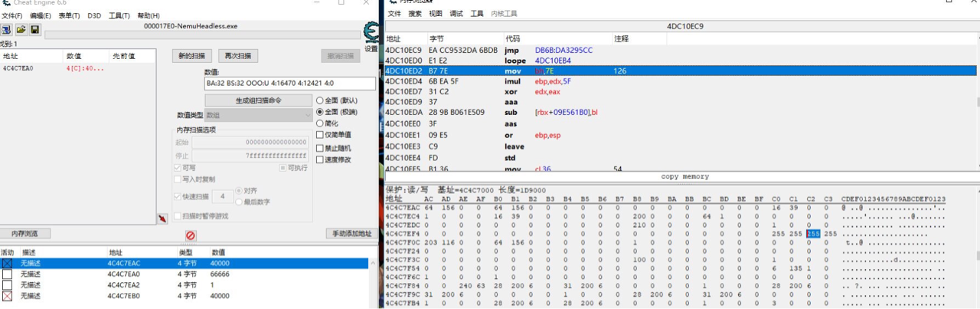Open the process list computer icon
This screenshot has width=980, height=309.
[x=6, y=29]
